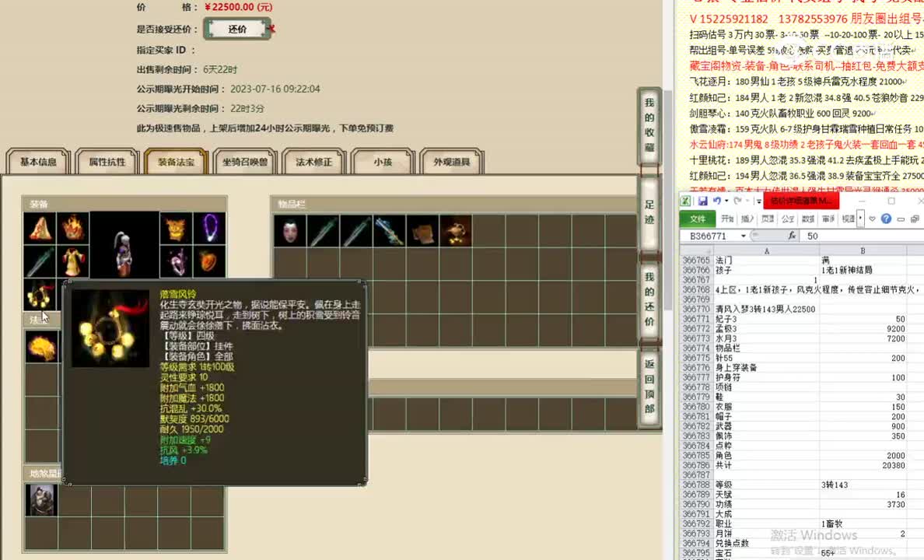Save the Excel workbook

[702, 201]
